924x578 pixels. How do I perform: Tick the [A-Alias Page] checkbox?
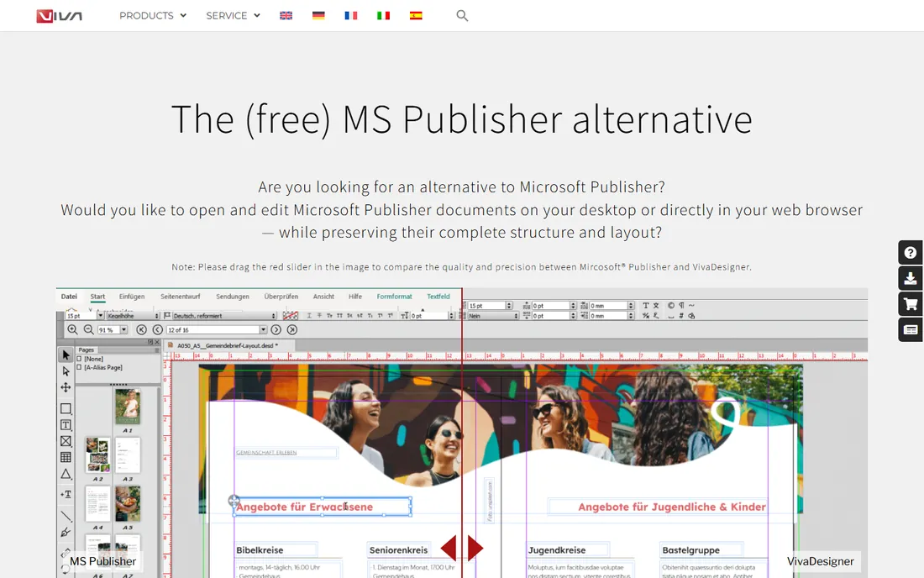click(x=79, y=368)
